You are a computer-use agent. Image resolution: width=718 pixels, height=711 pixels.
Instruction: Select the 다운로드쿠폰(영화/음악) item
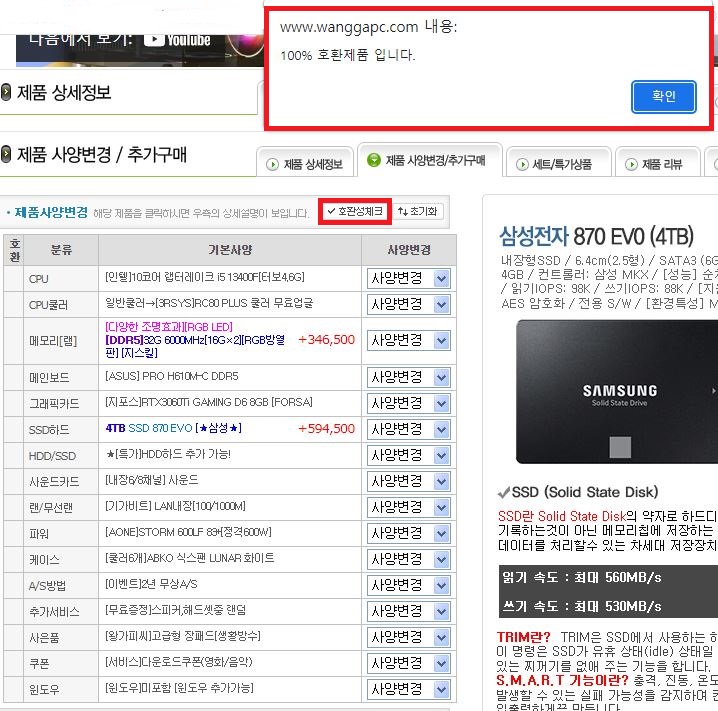click(x=179, y=662)
